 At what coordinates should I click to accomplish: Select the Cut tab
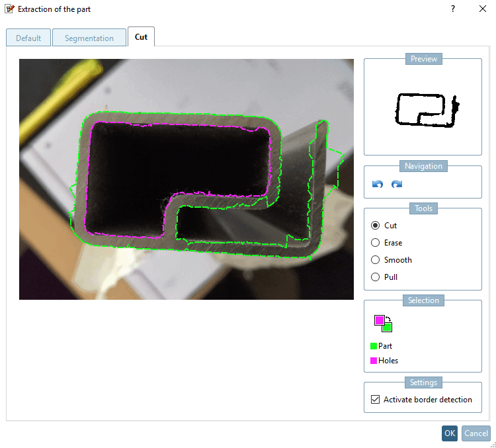pos(141,36)
